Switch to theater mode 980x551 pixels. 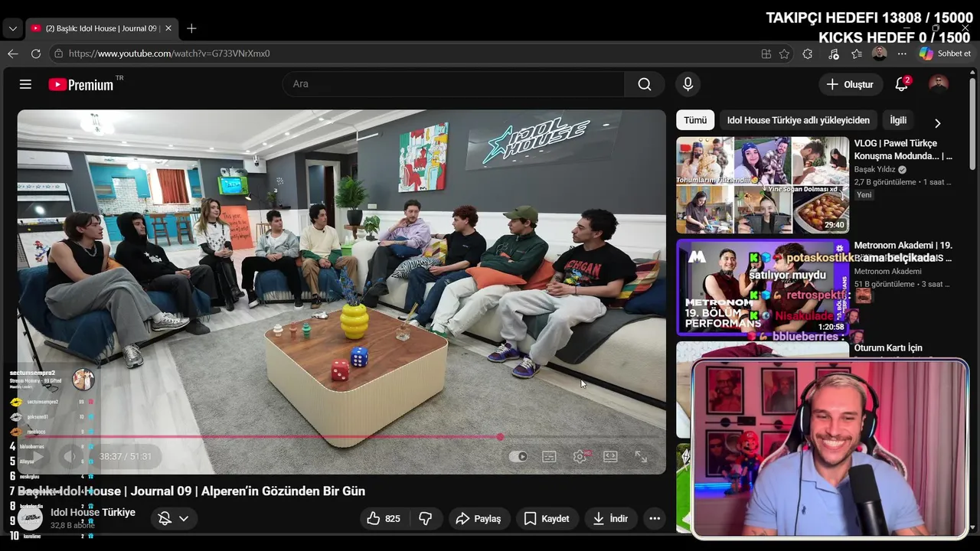click(610, 456)
